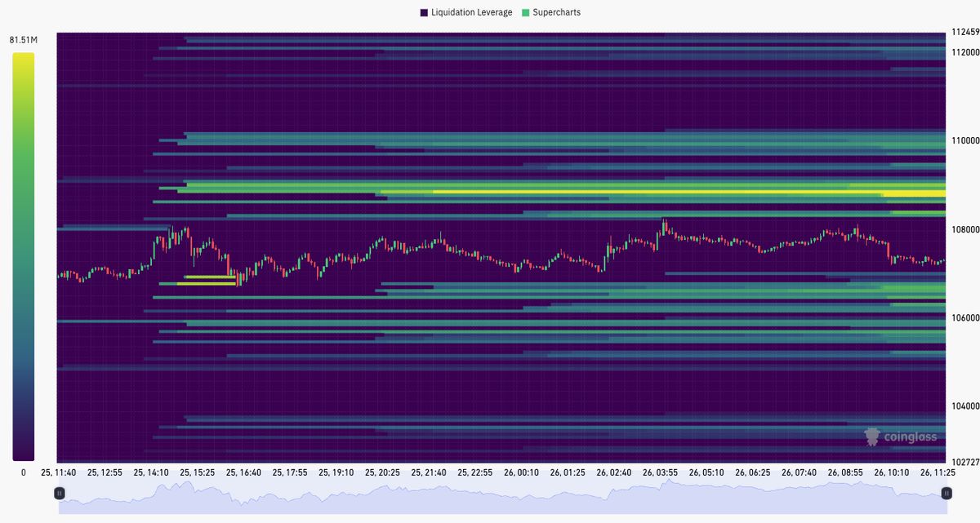This screenshot has height=523, width=980.
Task: Click the 112459 price axis label
Action: (x=964, y=33)
